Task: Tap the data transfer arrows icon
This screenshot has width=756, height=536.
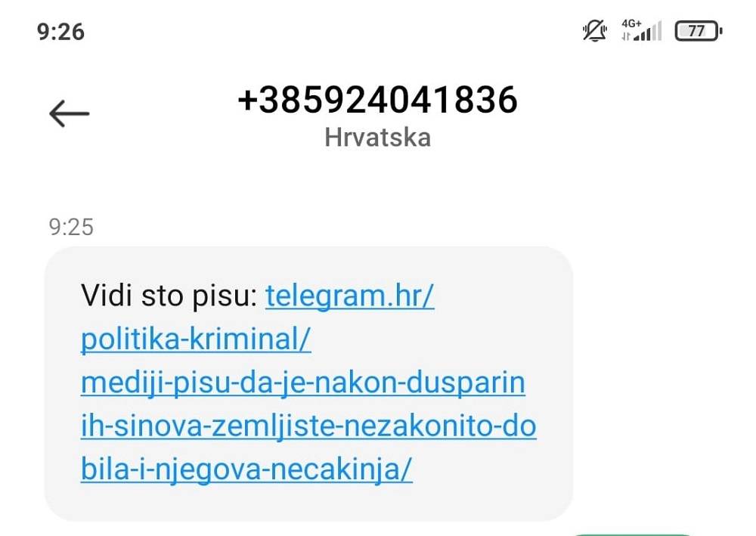Action: (x=626, y=36)
